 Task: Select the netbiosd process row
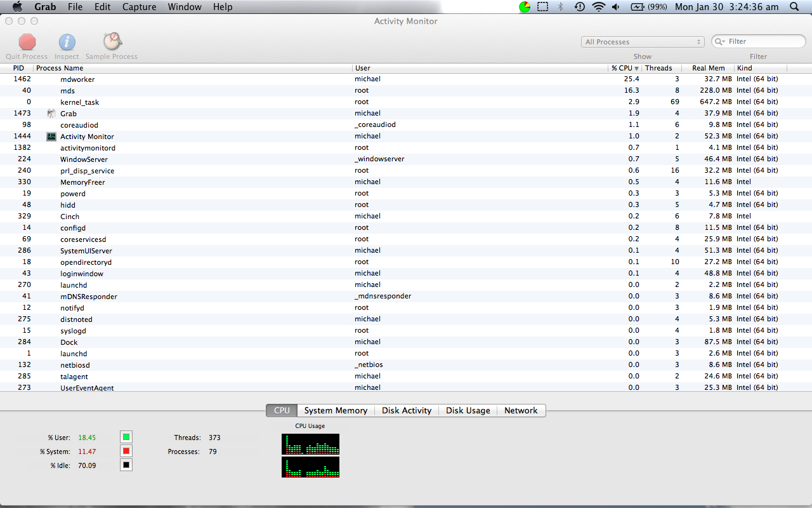click(x=406, y=365)
